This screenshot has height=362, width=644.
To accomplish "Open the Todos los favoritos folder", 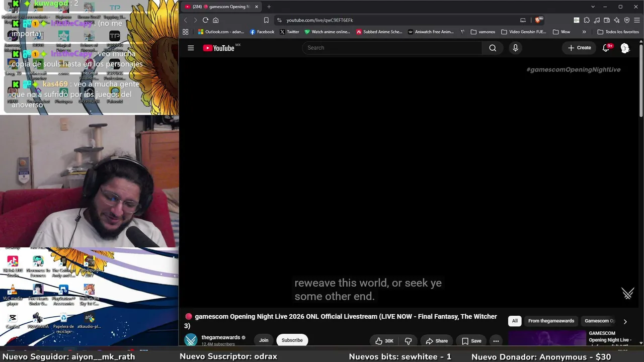I will coord(618,32).
